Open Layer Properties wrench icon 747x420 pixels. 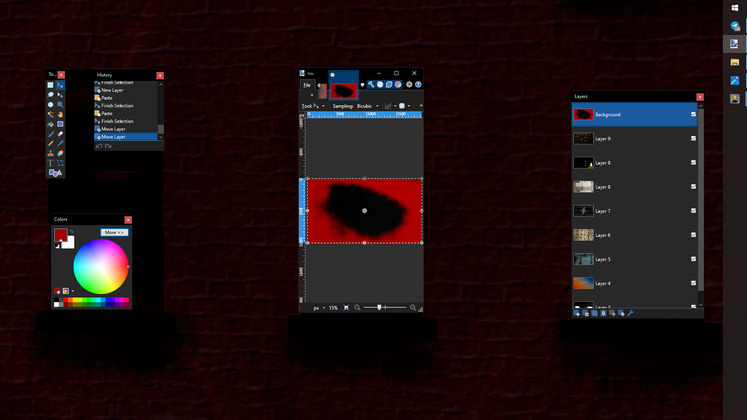click(630, 313)
